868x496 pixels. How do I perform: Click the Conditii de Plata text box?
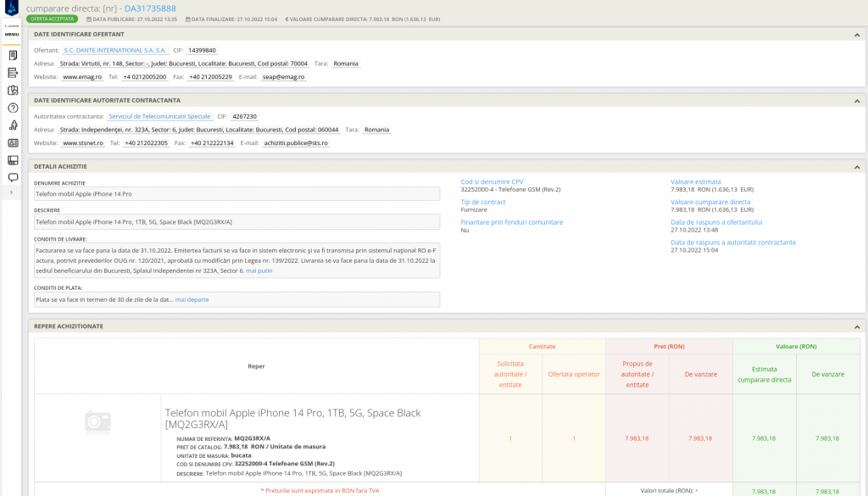click(237, 299)
